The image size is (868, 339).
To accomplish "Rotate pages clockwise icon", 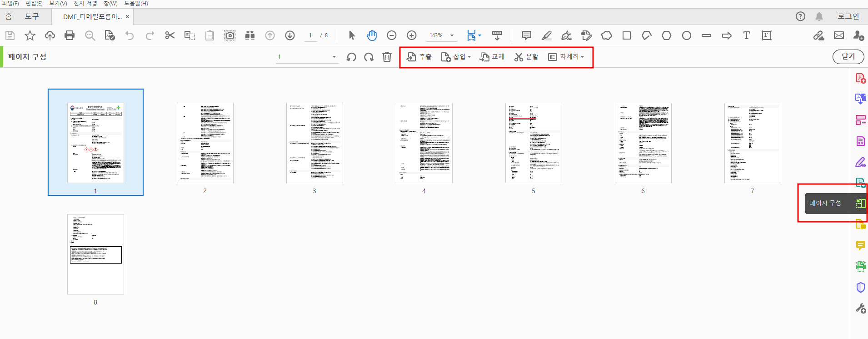I will [x=369, y=57].
